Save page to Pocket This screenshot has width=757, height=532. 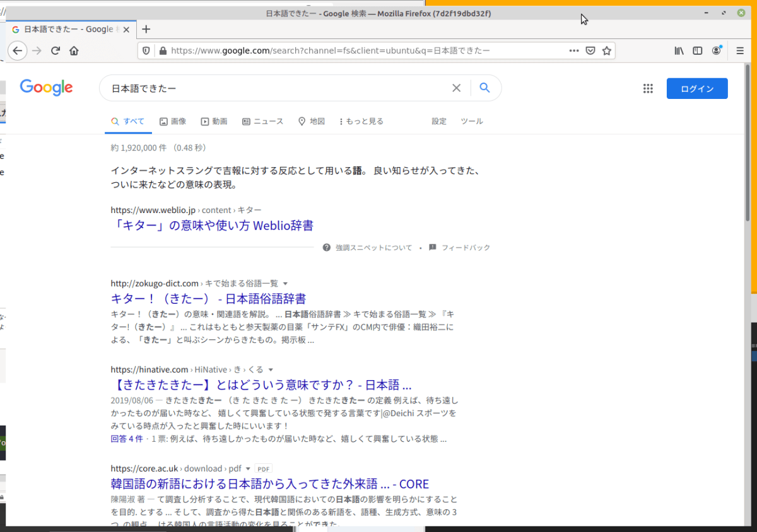click(590, 51)
